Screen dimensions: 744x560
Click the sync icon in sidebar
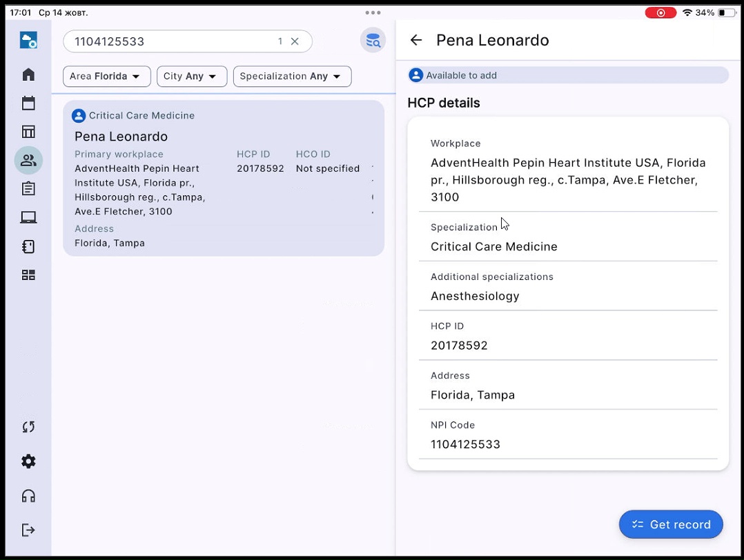coord(28,427)
